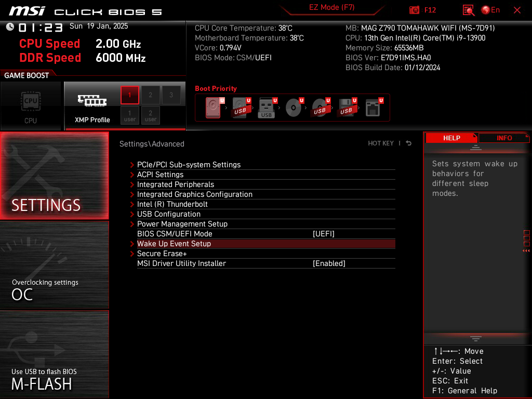Select the USB floppy boot device icon
This screenshot has height=399, width=532.
pos(347,108)
